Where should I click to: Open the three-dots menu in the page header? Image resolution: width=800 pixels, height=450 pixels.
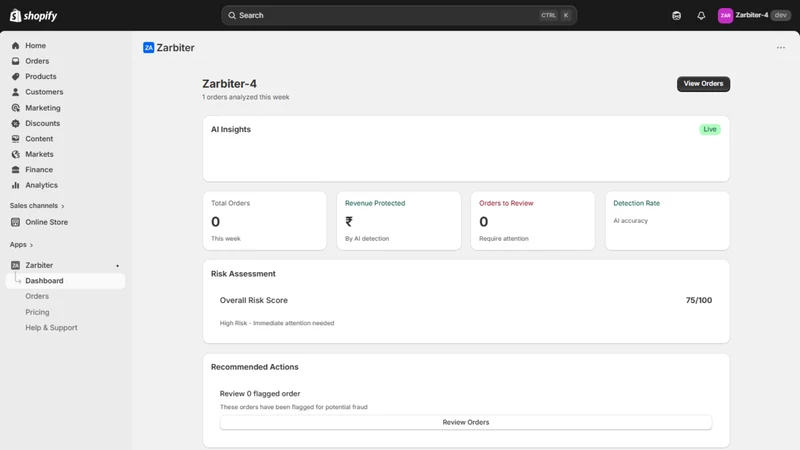click(781, 47)
